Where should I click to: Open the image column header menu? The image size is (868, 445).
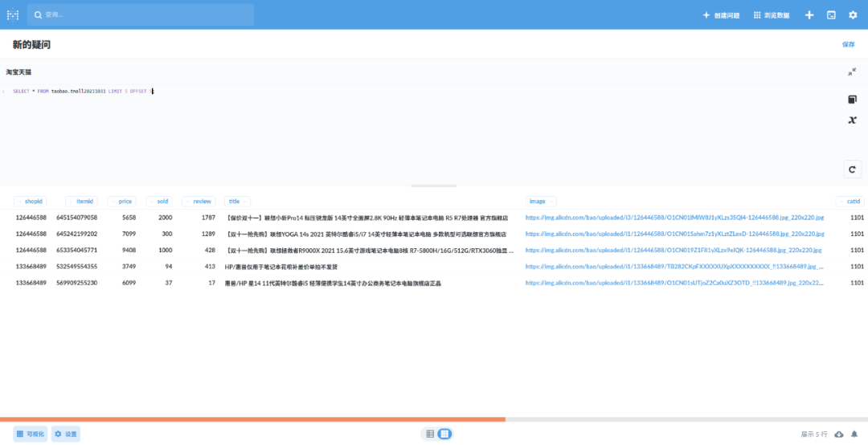(x=541, y=202)
